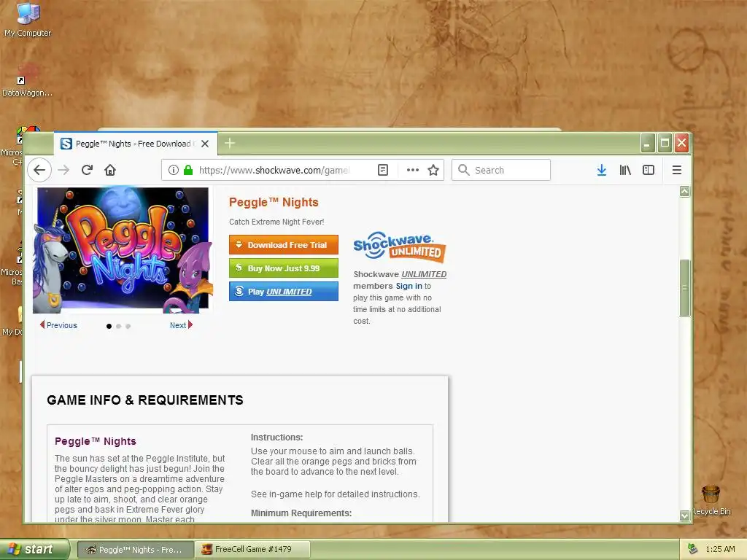
Task: Click the purple Peggle Nights description title
Action: click(x=96, y=441)
